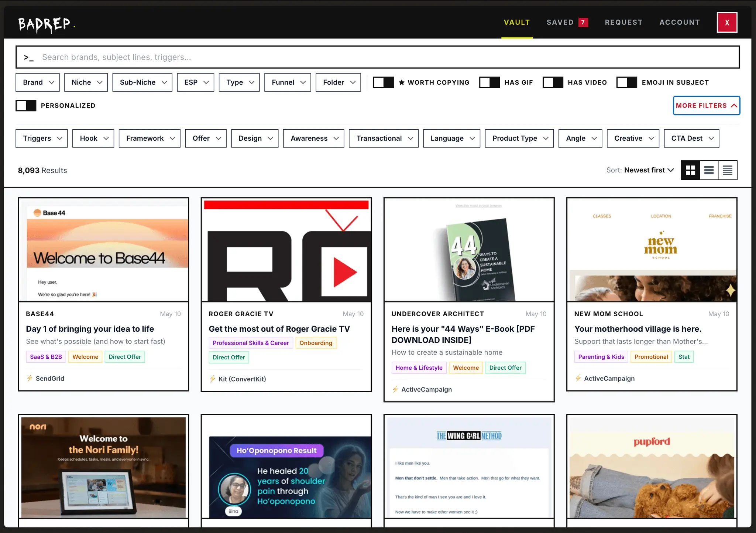Viewport: 756px width, 533px height.
Task: Open the pupford email thumbnail
Action: (x=652, y=467)
